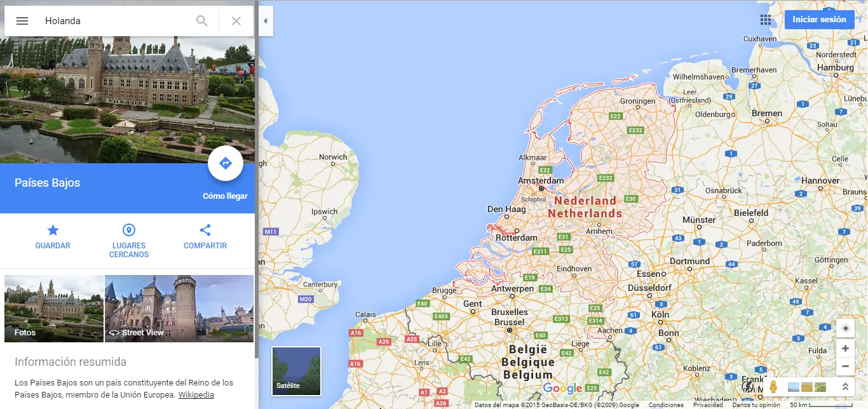This screenshot has height=409, width=868.
Task: Toggle Satélite map view
Action: tap(297, 371)
